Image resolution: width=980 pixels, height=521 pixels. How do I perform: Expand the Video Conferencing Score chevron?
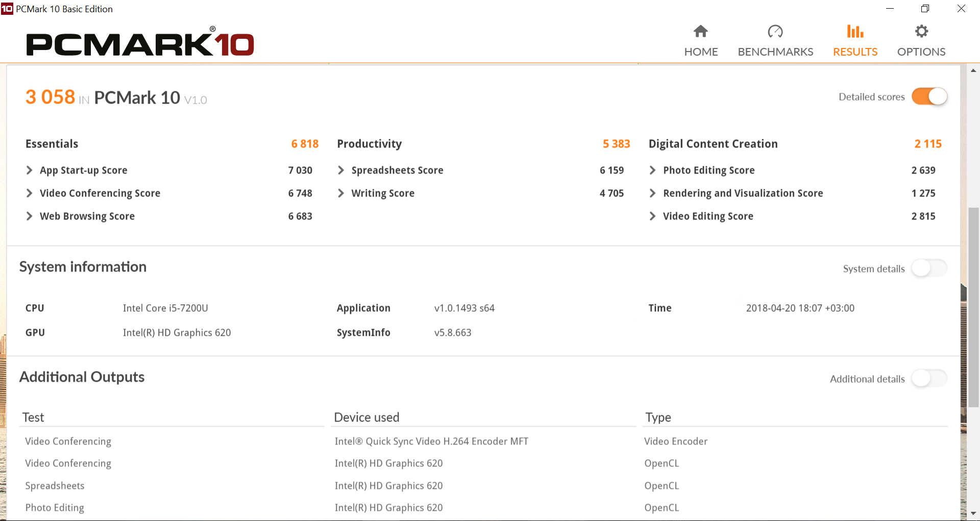pyautogui.click(x=30, y=193)
